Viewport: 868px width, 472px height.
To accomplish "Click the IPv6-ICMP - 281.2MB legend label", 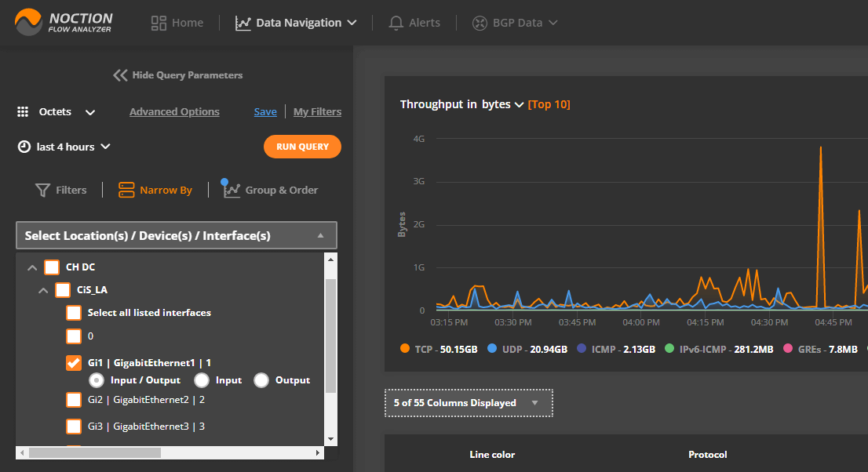I will coord(726,349).
